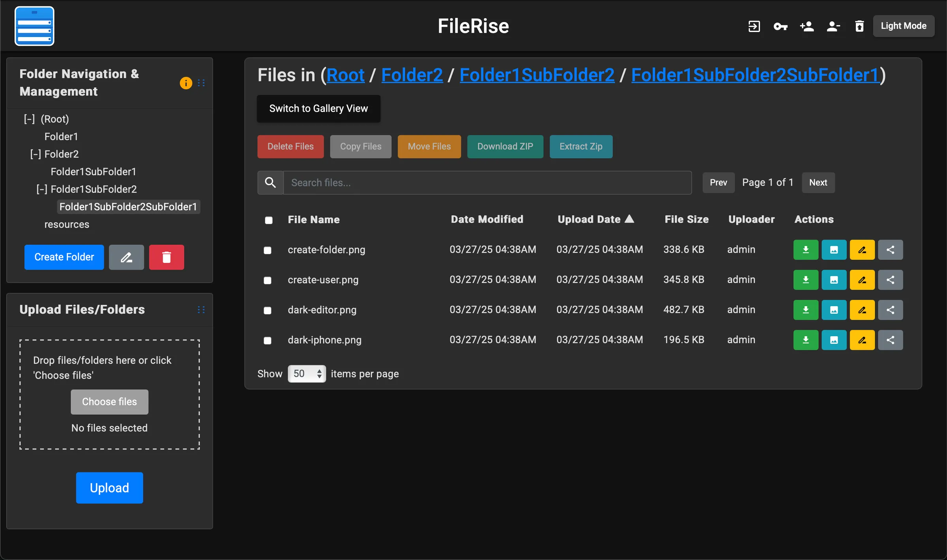The width and height of the screenshot is (947, 560).
Task: Remove a user with the person-minus icon
Action: click(x=833, y=26)
